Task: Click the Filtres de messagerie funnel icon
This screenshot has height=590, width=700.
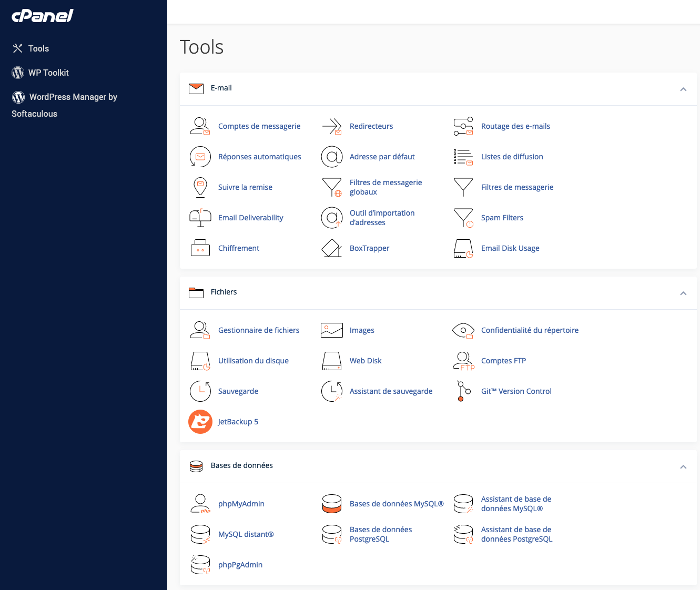Action: (x=463, y=187)
